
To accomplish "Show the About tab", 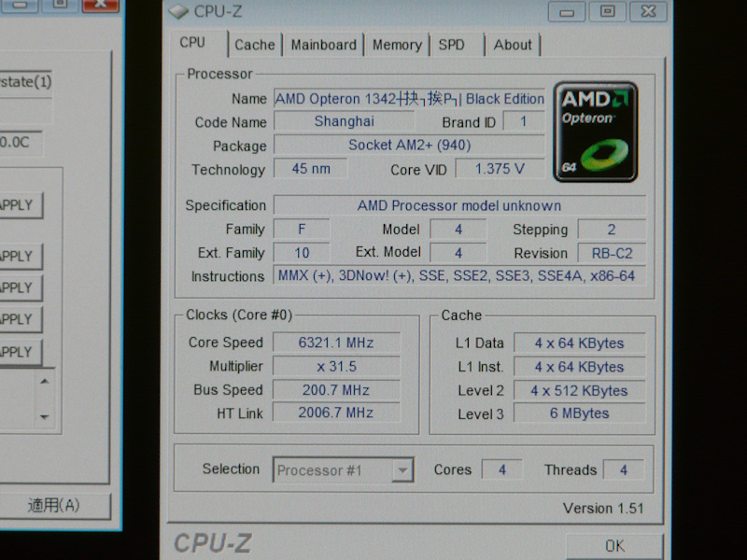I will point(513,45).
